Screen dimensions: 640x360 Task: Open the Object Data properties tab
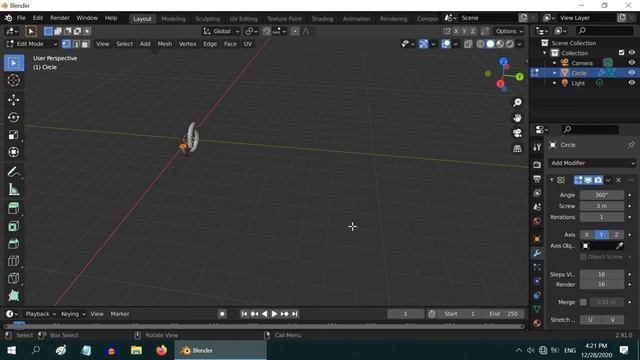[537, 309]
